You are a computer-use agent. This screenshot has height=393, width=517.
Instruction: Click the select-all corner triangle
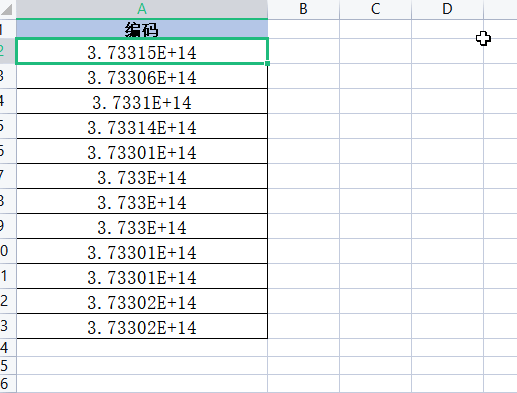[x=7, y=9]
